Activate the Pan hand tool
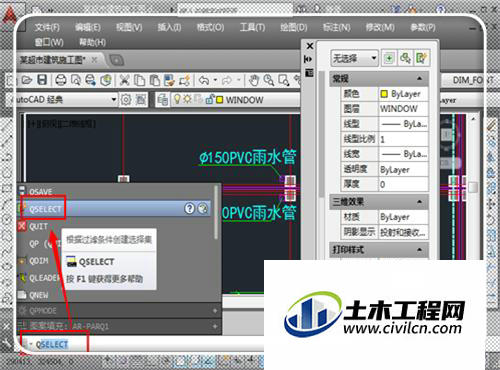Image resolution: width=500 pixels, height=370 pixels. coord(254,80)
